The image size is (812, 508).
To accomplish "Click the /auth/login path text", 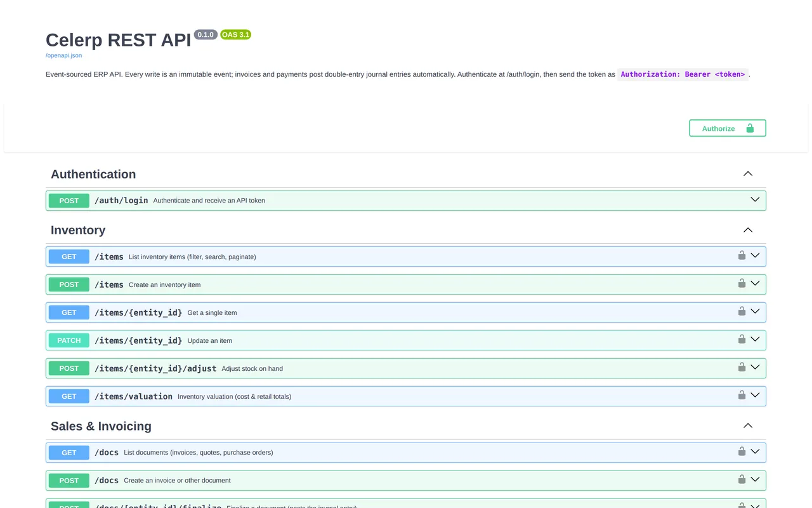I will (x=121, y=201).
